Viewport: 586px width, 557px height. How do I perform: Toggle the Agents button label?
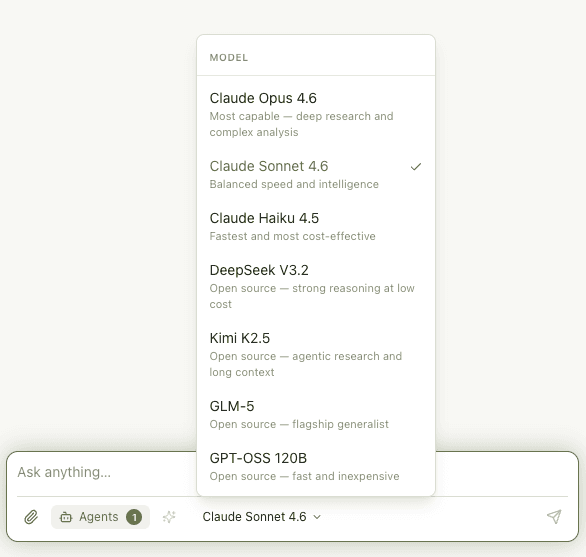point(99,517)
